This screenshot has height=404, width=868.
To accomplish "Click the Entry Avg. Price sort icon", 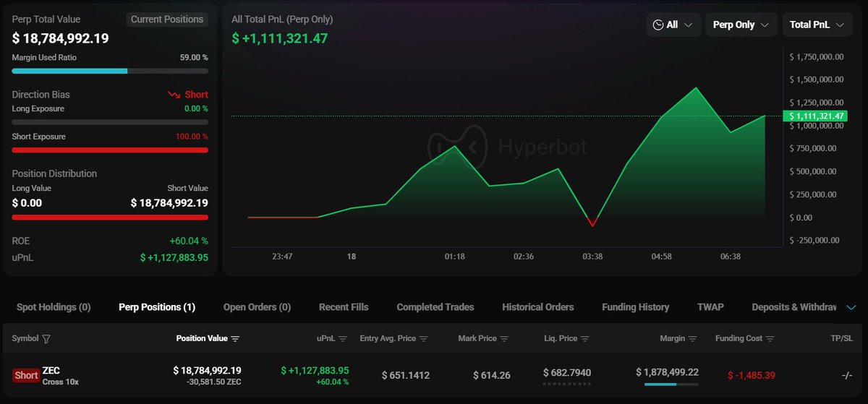I will pyautogui.click(x=424, y=339).
